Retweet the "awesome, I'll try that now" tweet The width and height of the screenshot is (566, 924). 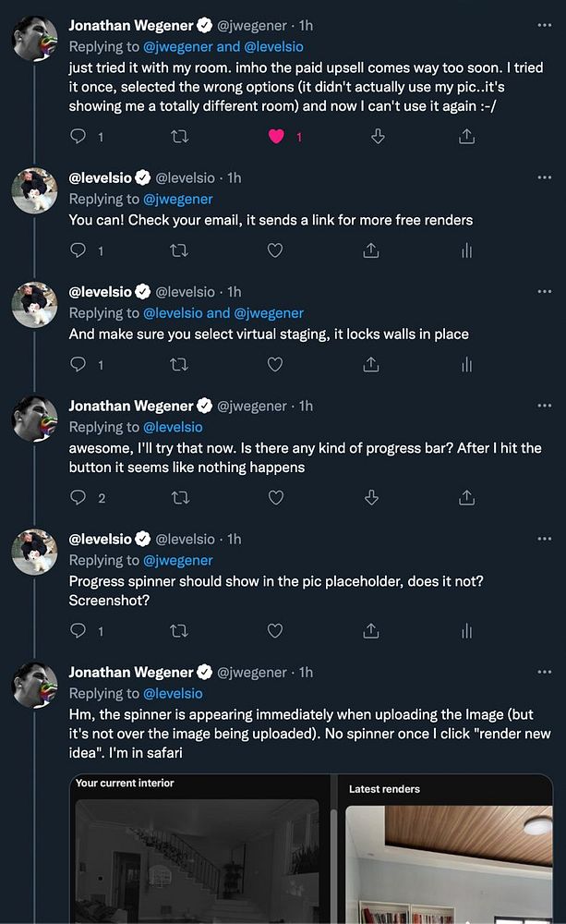(180, 498)
